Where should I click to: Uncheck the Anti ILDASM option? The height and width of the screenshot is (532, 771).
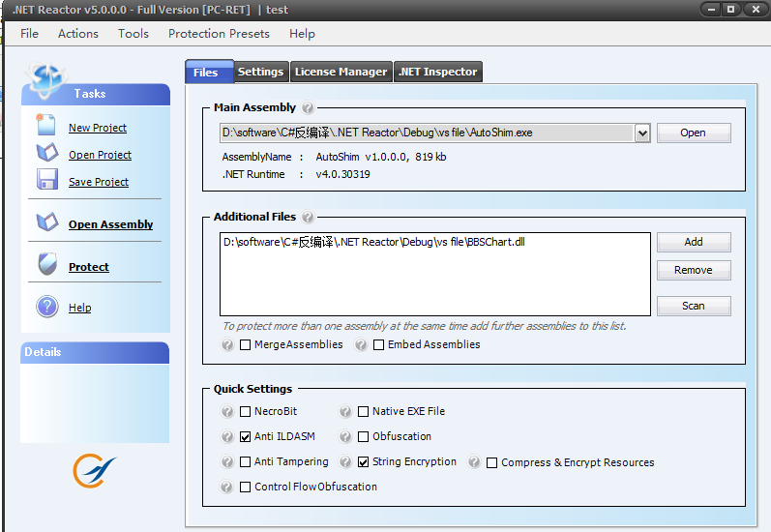245,436
